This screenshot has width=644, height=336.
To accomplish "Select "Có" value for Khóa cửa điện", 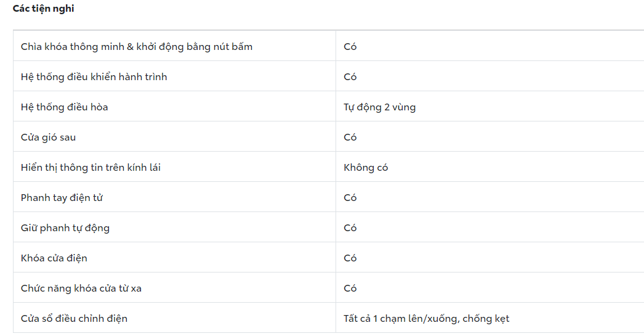I will (x=350, y=258).
